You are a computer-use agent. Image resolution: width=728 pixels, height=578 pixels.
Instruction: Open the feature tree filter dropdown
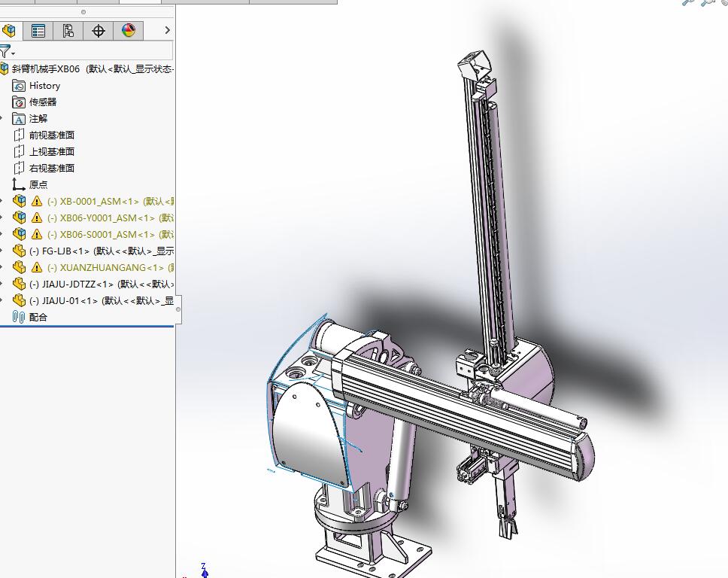pos(6,50)
